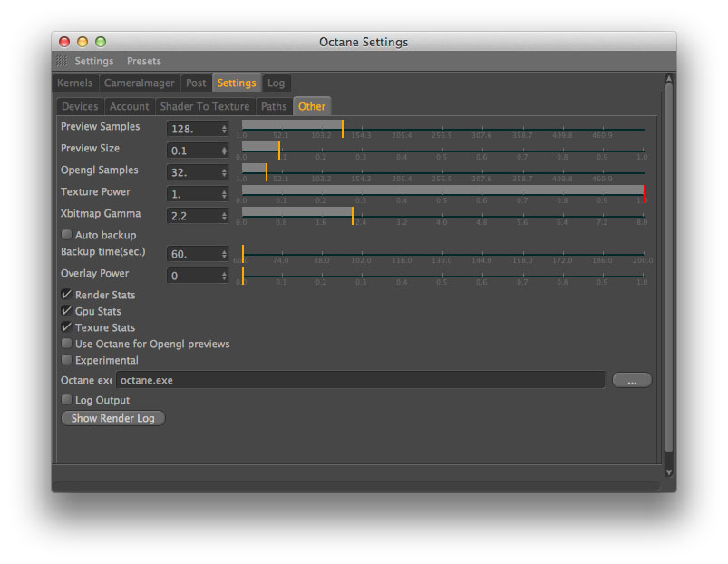Open the Paths sub-tab

[274, 107]
